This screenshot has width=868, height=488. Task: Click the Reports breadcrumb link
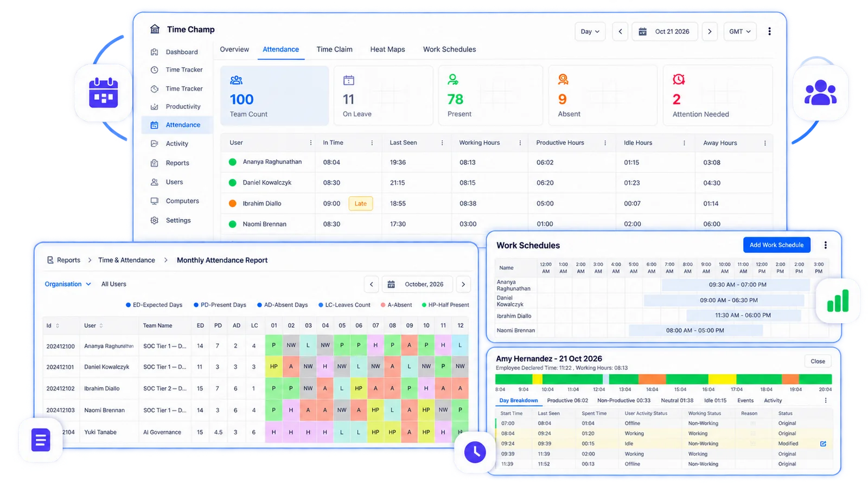68,260
